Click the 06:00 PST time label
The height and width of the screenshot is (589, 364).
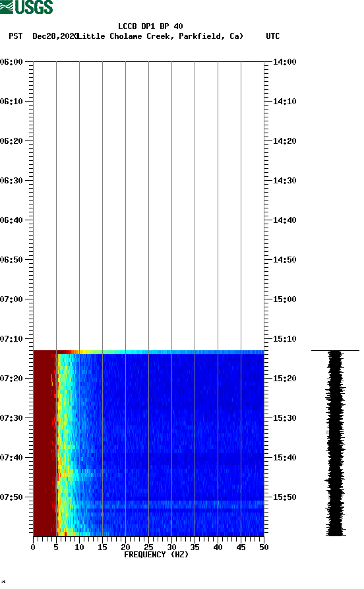pos(11,61)
